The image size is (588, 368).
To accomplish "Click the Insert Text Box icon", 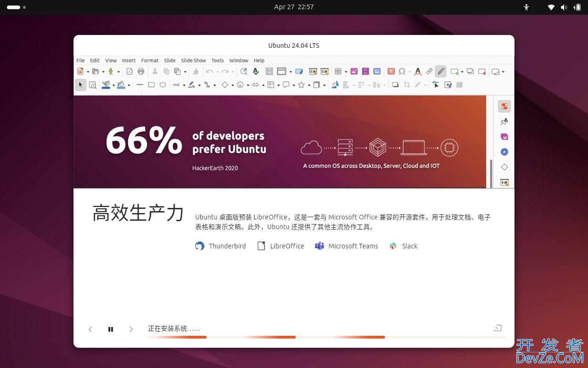I will pyautogui.click(x=391, y=71).
